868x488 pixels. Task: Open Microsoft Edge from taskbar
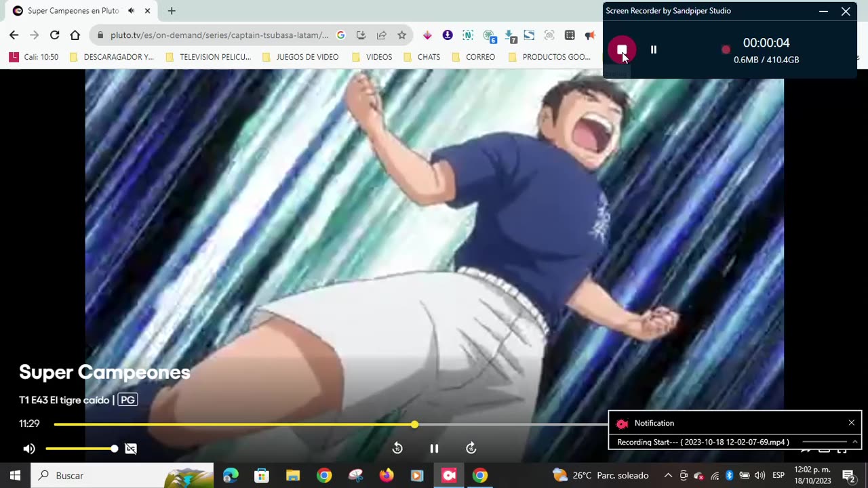231,475
